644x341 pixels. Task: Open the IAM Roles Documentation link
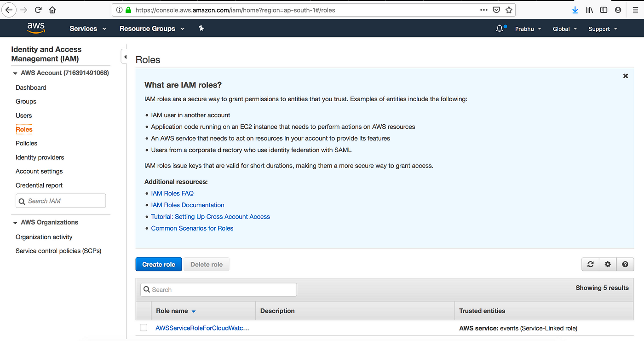(188, 205)
